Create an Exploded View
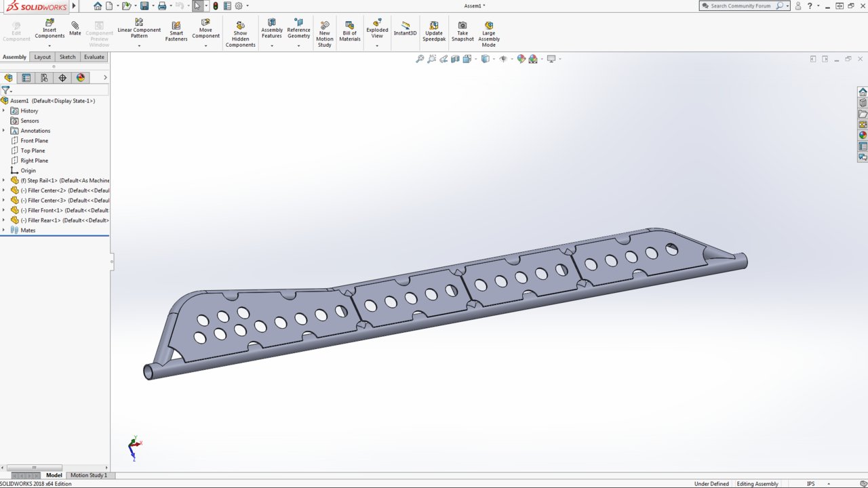The image size is (868, 488). 377,29
